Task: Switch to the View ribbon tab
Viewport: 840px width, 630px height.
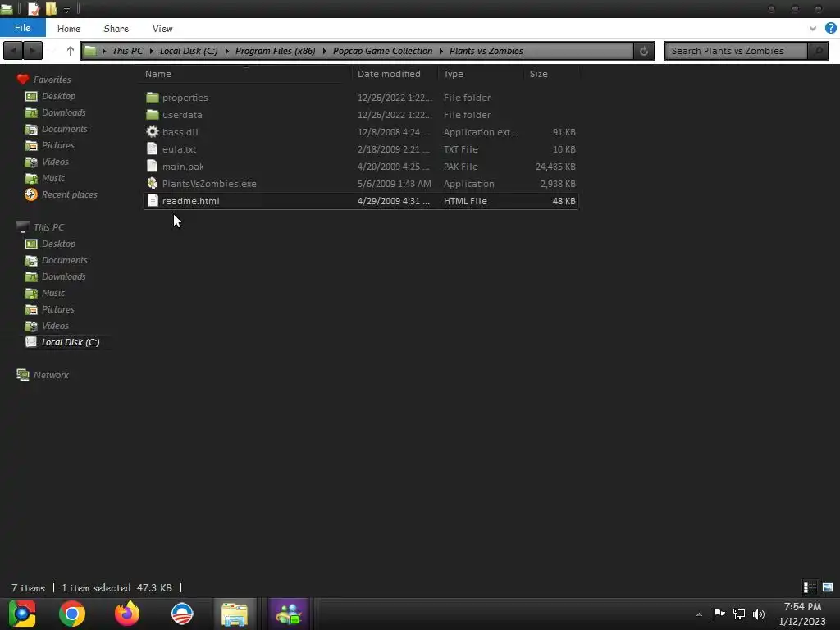Action: (x=162, y=29)
